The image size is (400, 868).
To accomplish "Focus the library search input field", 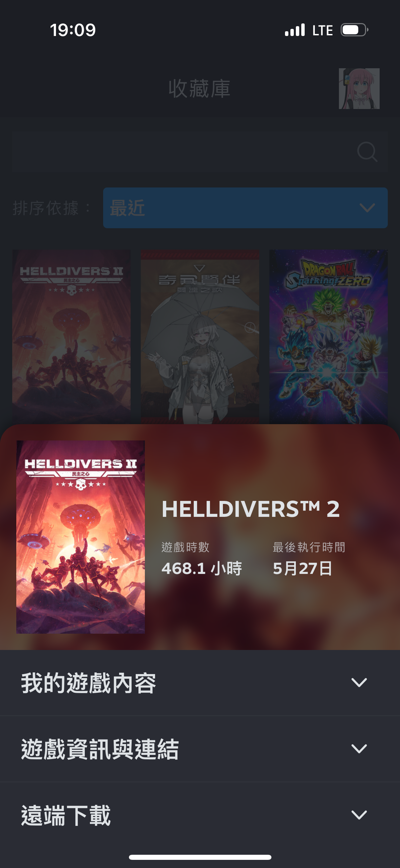I will point(200,152).
